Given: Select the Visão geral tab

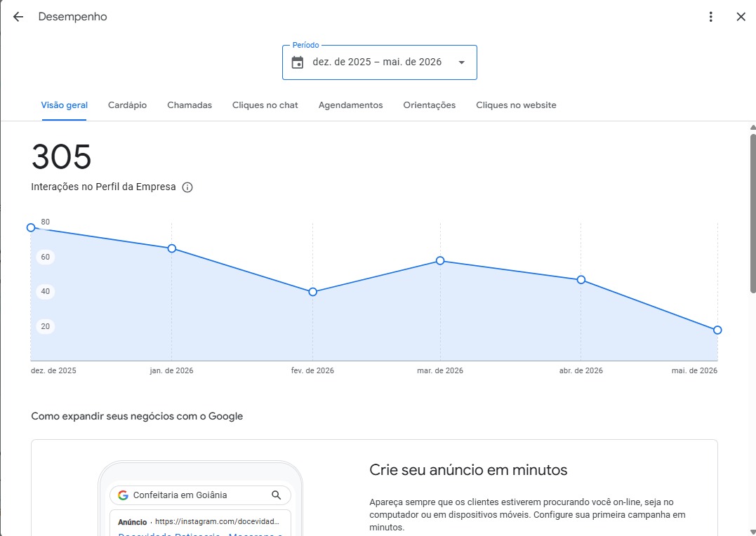Looking at the screenshot, I should click(64, 105).
